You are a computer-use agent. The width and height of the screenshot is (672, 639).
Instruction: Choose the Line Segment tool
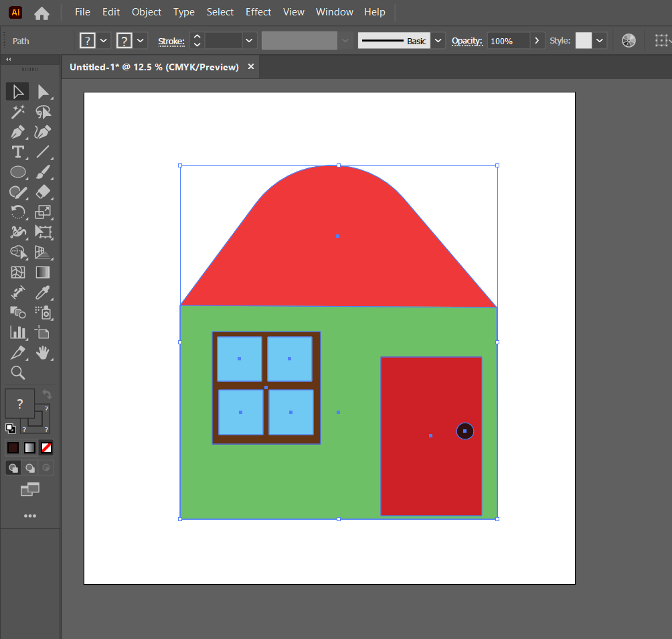click(x=43, y=152)
